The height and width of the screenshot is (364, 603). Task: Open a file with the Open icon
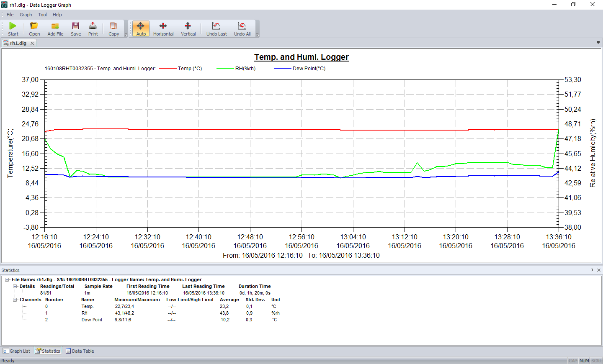click(x=34, y=26)
